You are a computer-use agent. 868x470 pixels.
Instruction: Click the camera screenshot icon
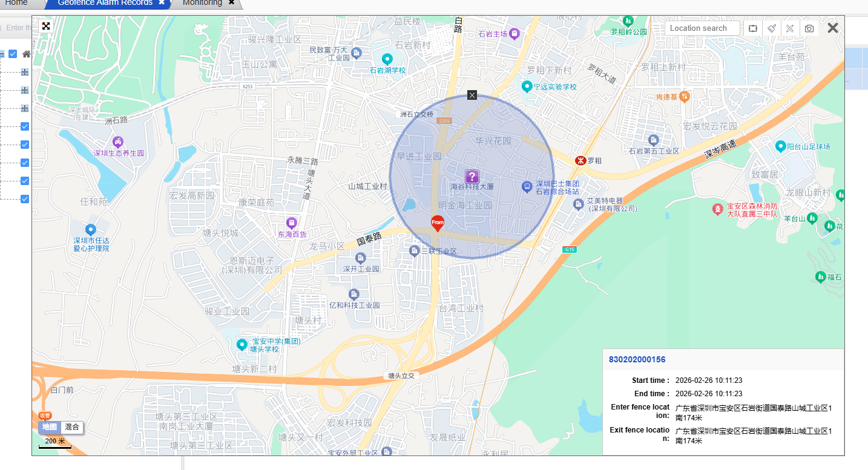pos(809,28)
